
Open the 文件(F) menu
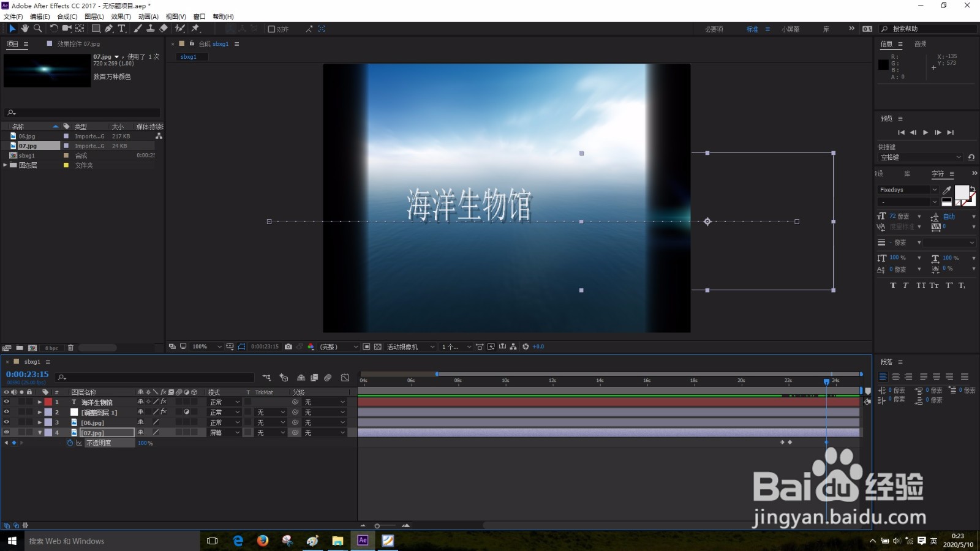[x=13, y=17]
